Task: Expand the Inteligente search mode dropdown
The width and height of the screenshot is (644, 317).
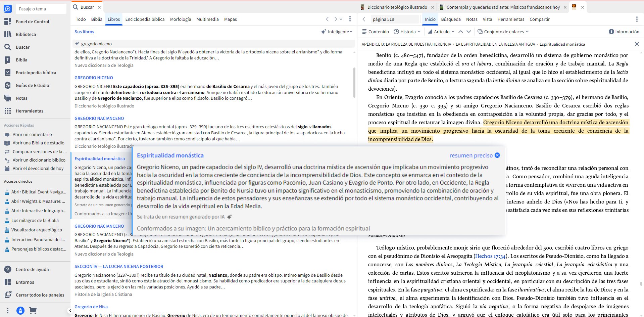Action: [337, 32]
